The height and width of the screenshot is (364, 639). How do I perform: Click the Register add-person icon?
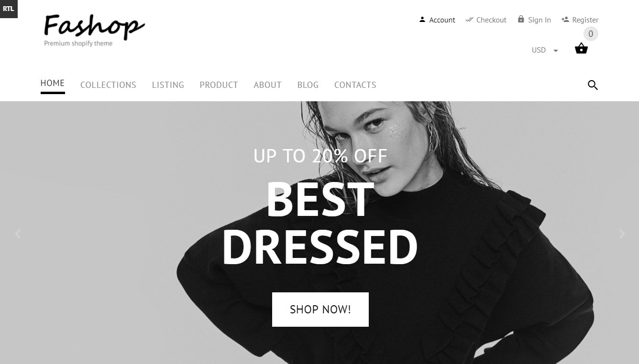565,20
